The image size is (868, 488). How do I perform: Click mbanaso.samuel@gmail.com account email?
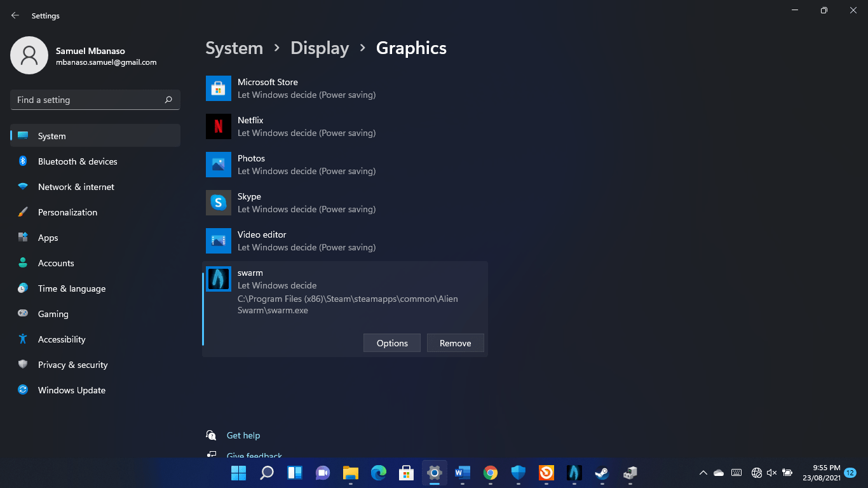coord(106,62)
